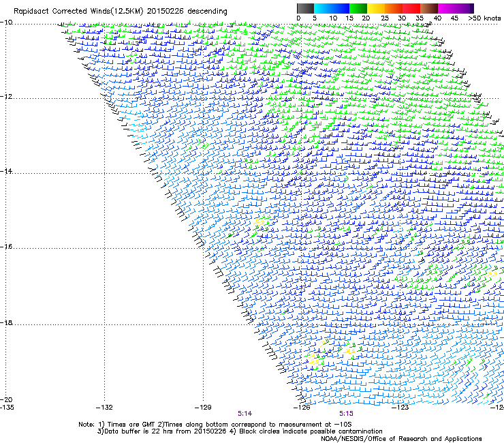Click the '-129' longitude axis label

[203, 408]
